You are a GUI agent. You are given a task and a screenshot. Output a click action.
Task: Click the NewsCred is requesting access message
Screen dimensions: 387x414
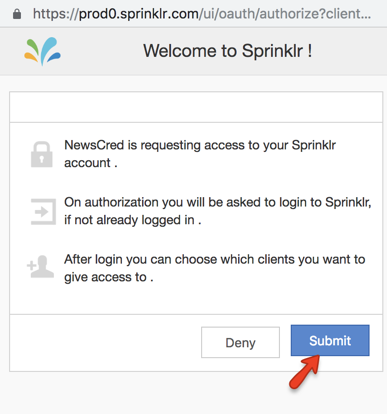click(200, 154)
